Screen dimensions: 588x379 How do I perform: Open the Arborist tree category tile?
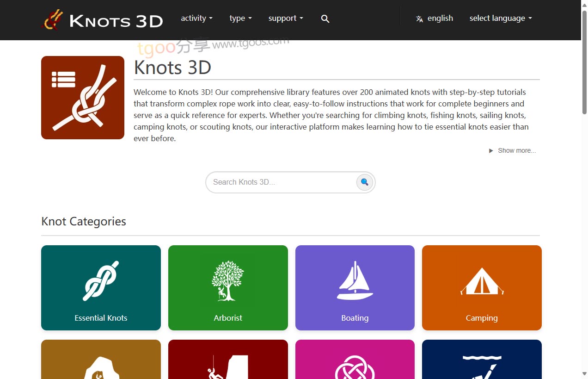228,287
